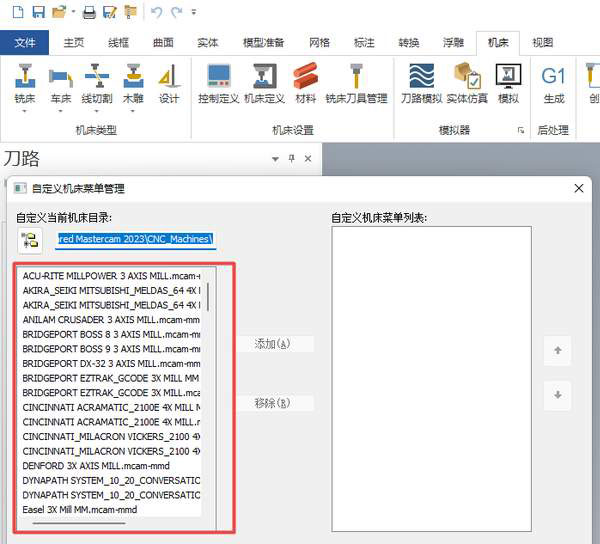This screenshot has height=544, width=600.
Task: Switch to the 浮雕 tab
Action: point(453,42)
